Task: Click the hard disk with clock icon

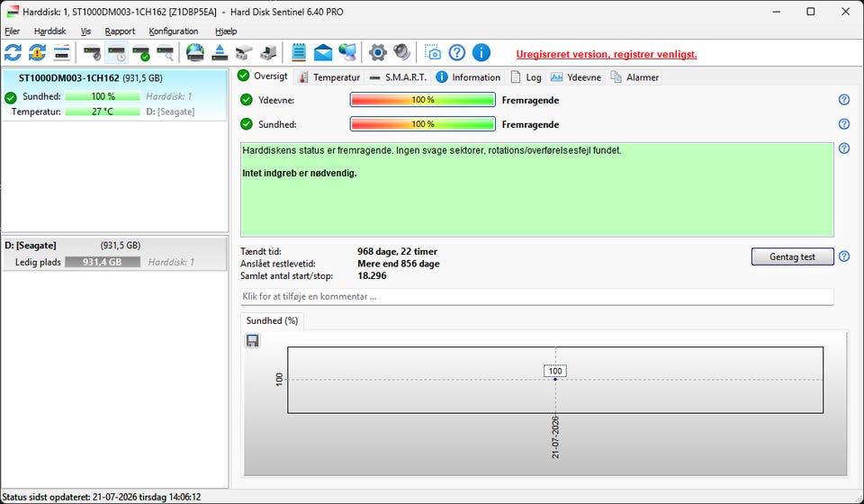Action: 117,53
